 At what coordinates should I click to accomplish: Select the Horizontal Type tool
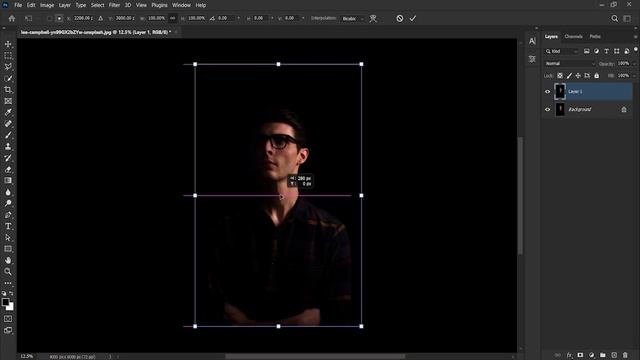[x=8, y=226]
